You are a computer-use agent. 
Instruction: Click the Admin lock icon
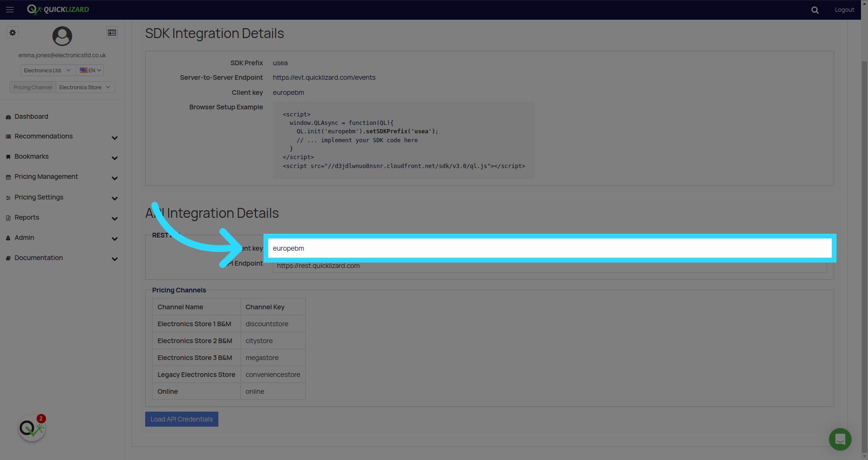click(8, 238)
